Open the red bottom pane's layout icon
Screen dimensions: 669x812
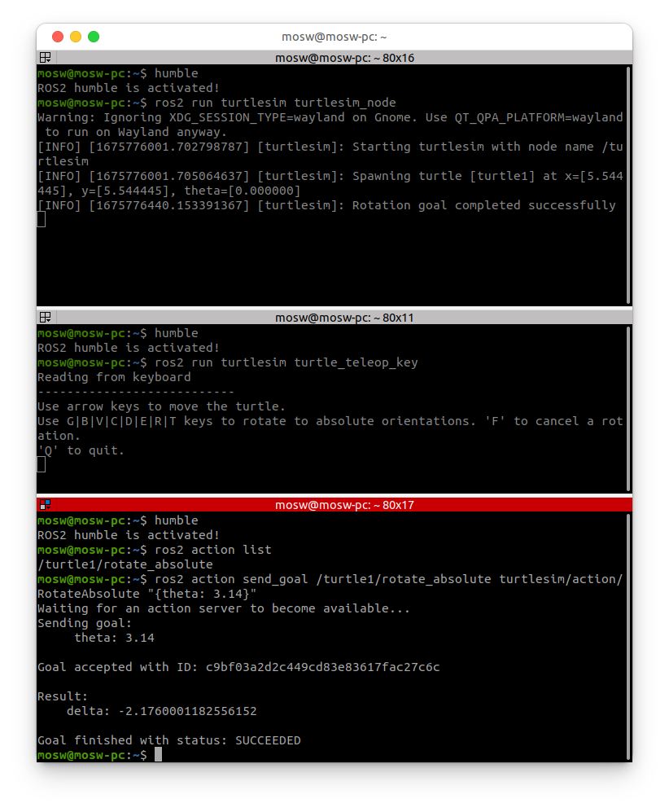45,505
